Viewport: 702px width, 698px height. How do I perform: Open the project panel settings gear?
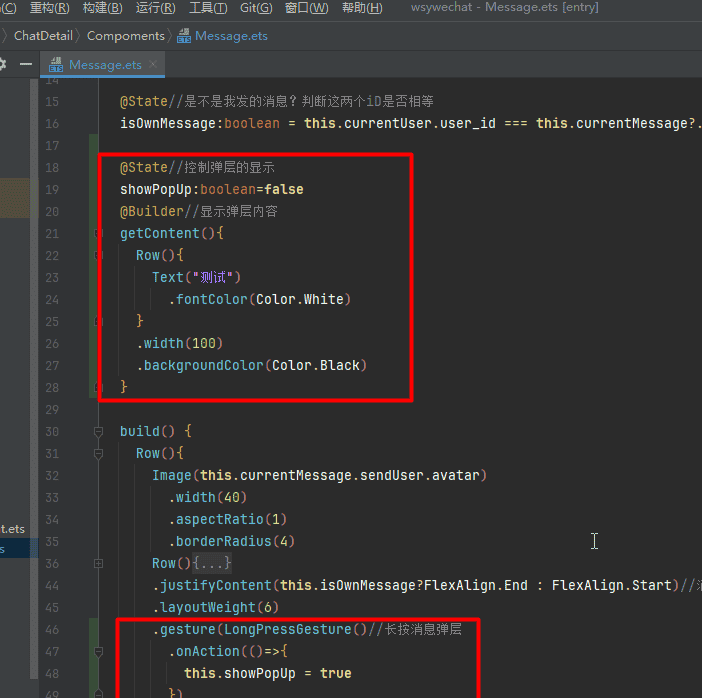click(3, 64)
